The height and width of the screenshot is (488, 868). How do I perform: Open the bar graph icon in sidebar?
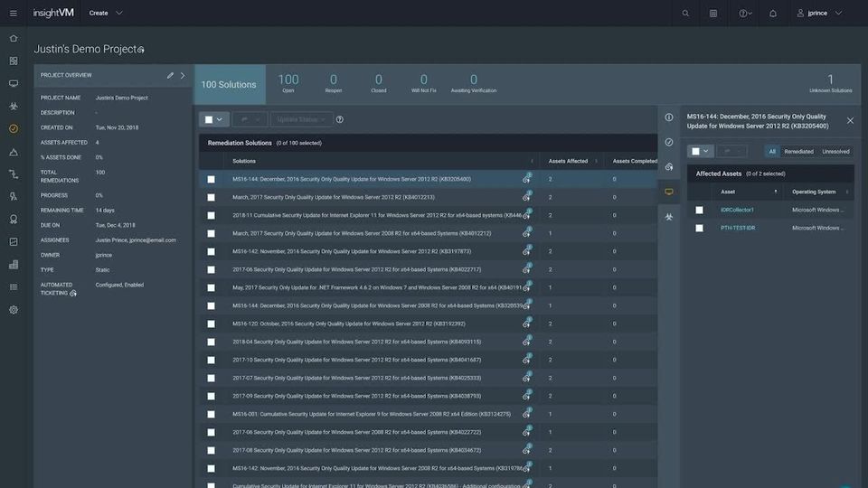pos(14,265)
